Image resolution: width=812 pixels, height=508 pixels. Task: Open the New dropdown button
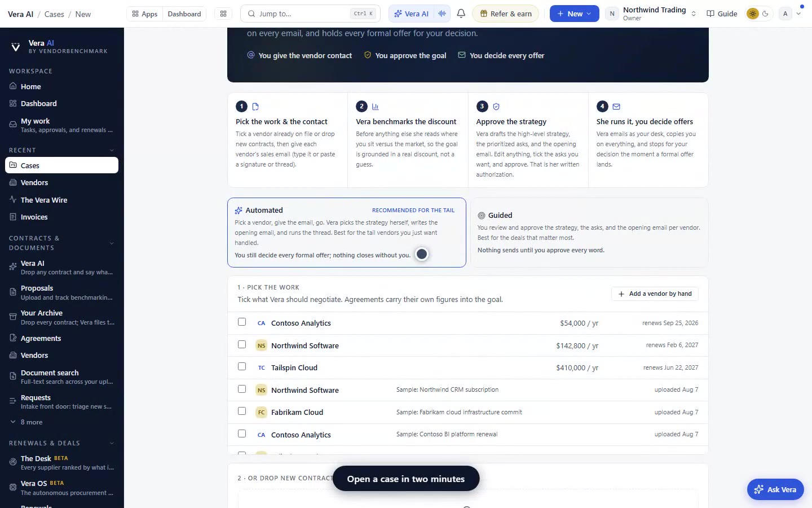(x=574, y=14)
